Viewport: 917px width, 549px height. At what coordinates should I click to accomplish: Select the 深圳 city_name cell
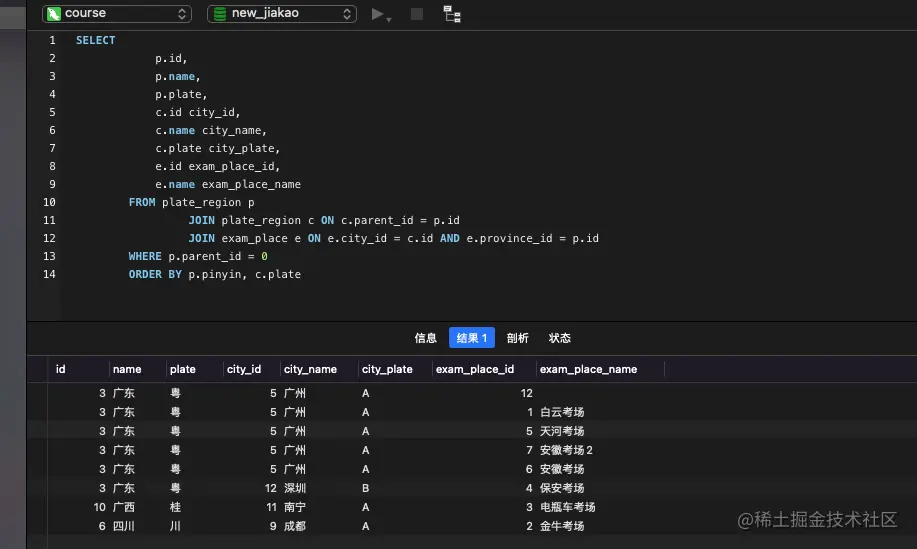coord(296,488)
